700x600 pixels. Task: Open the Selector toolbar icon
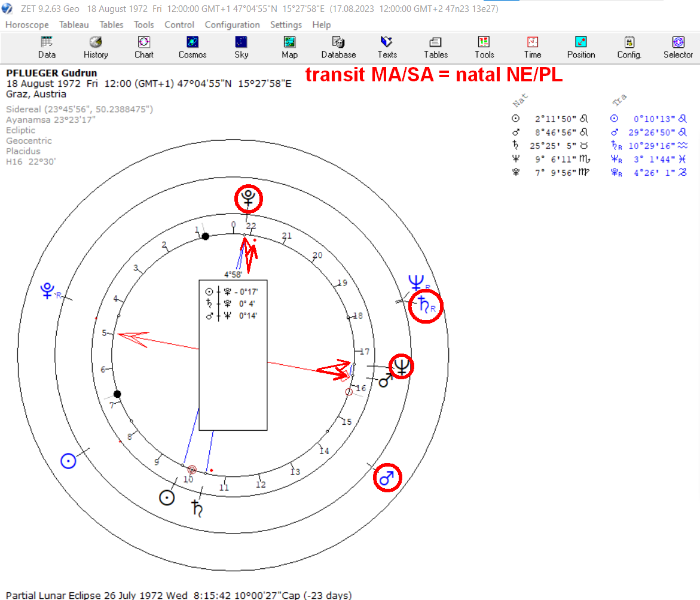(678, 47)
